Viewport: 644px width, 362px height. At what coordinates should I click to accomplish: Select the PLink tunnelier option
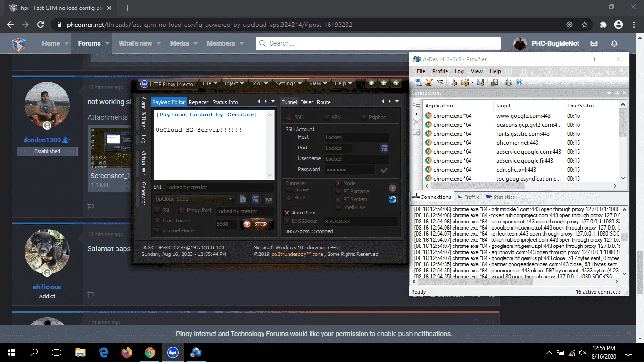coord(290,197)
